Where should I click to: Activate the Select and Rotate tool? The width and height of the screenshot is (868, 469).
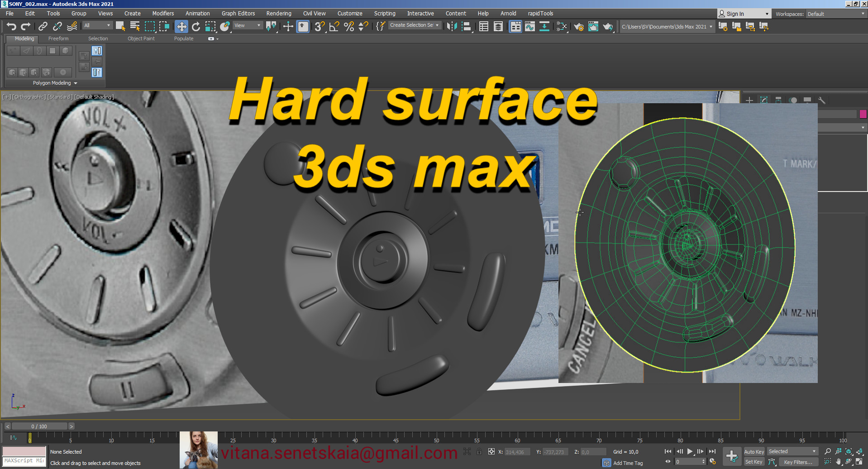[x=196, y=26]
